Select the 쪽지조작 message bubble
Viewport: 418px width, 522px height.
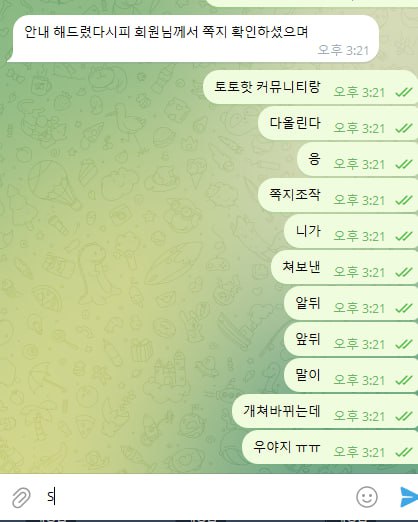(338, 195)
